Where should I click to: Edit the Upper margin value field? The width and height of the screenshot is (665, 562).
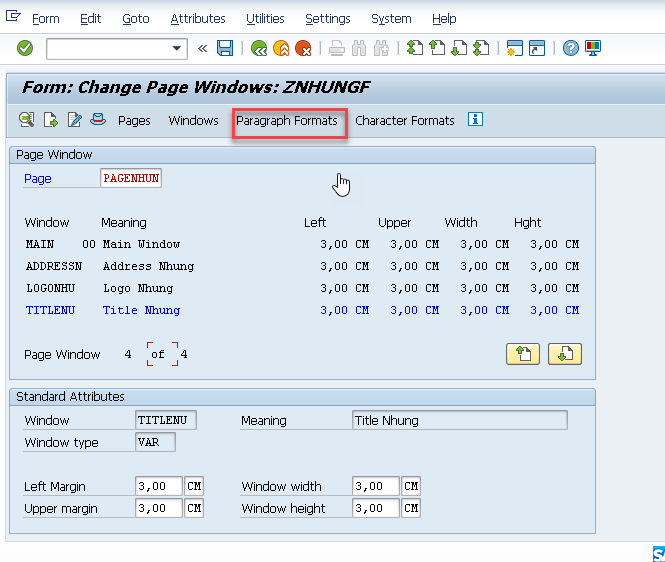click(x=159, y=508)
